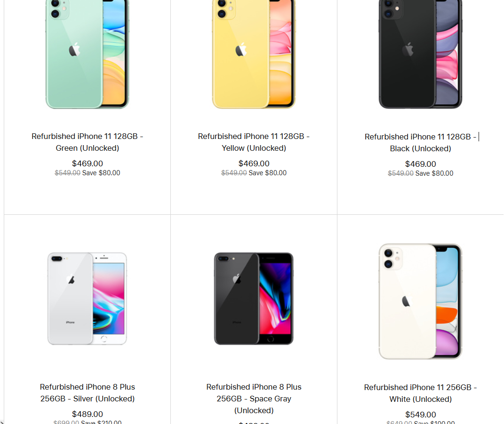Open the black iPhone 11 product image
This screenshot has width=504, height=424.
coord(420,54)
